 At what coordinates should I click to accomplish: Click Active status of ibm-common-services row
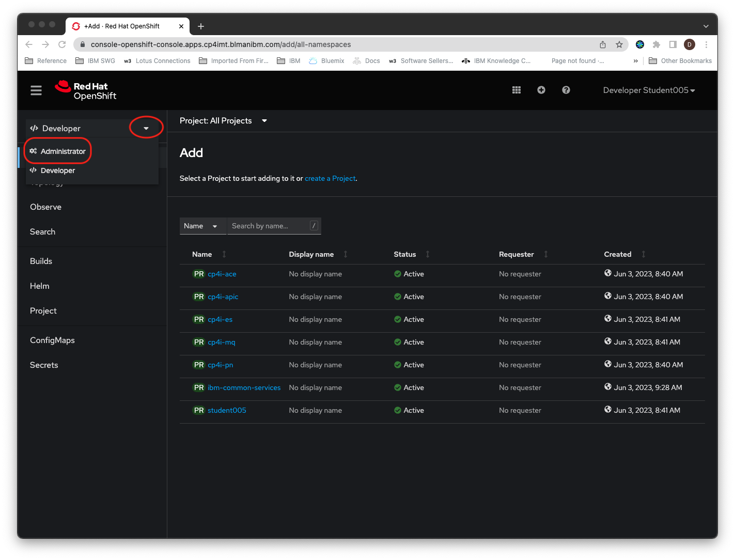(409, 388)
